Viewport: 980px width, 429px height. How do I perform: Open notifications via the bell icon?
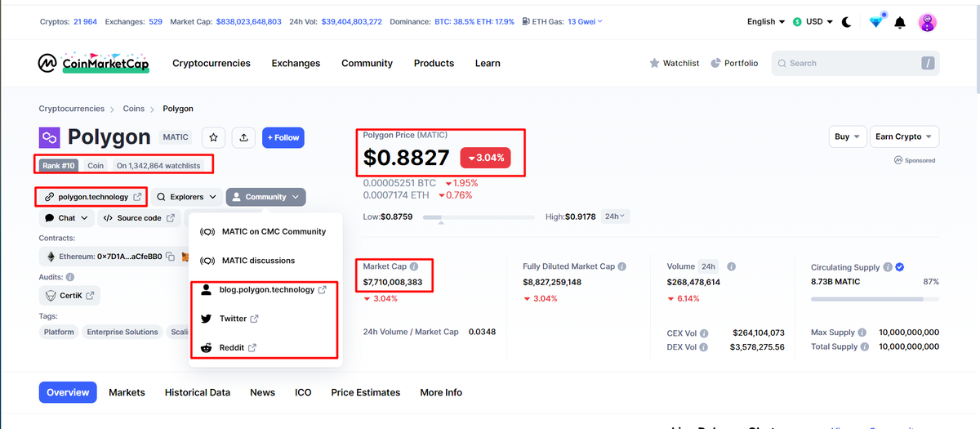(x=900, y=22)
